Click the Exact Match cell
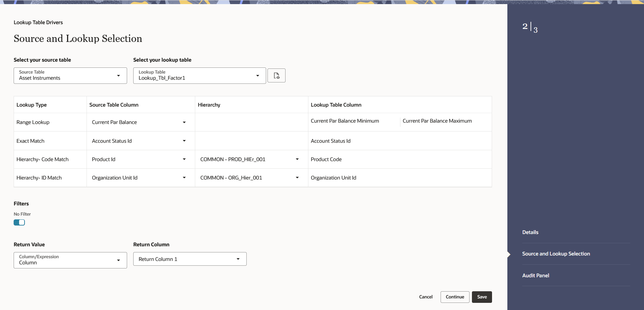This screenshot has height=310, width=644. [x=50, y=141]
